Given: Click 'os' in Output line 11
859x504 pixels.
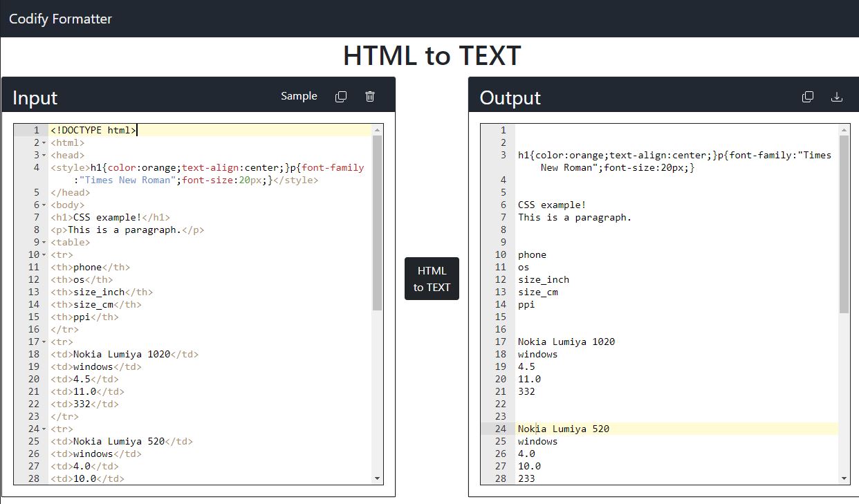Looking at the screenshot, I should tap(524, 267).
